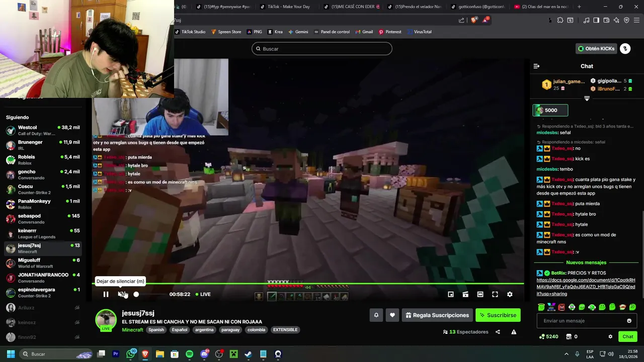Open Spotify from taskbar
Viewport: 644px width, 362px height.
tap(189, 354)
